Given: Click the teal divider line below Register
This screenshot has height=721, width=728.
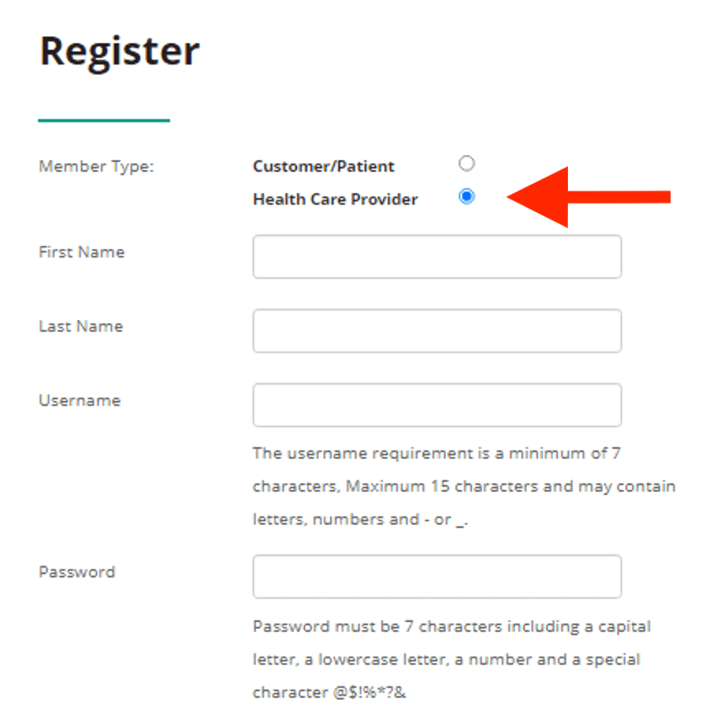Looking at the screenshot, I should click(103, 120).
